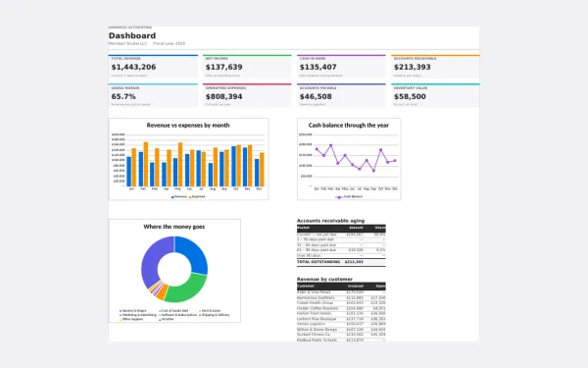Click the Shipping & Delivery legend entry
Viewport: 588px width, 368px height.
[215, 315]
